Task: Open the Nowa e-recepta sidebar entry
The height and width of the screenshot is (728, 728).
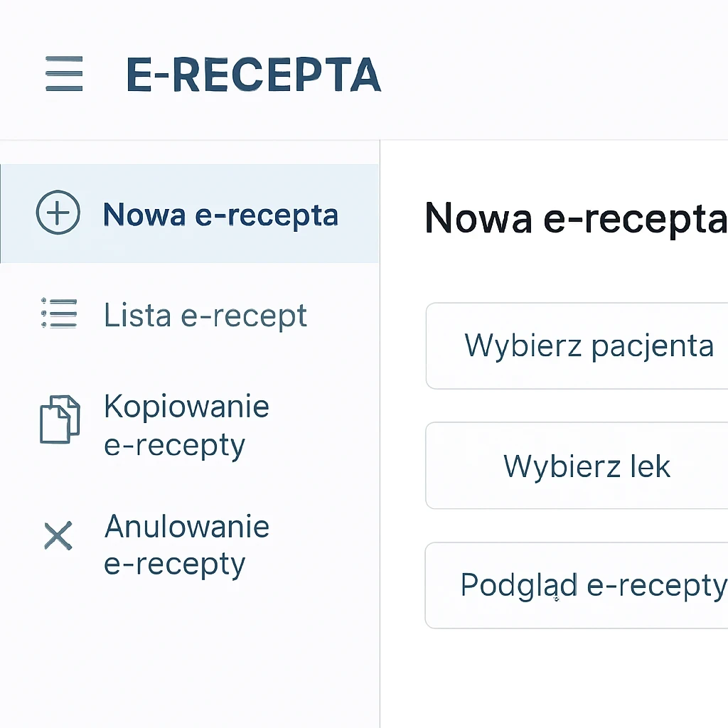Action: click(x=220, y=215)
